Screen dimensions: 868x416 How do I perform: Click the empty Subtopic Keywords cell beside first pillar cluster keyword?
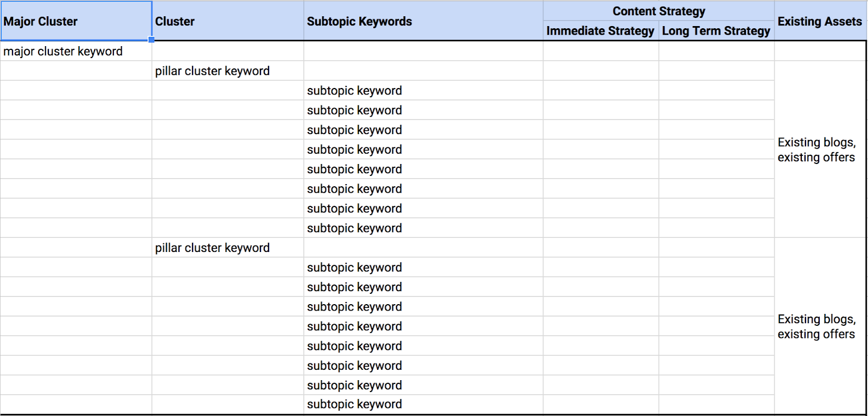pyautogui.click(x=423, y=71)
